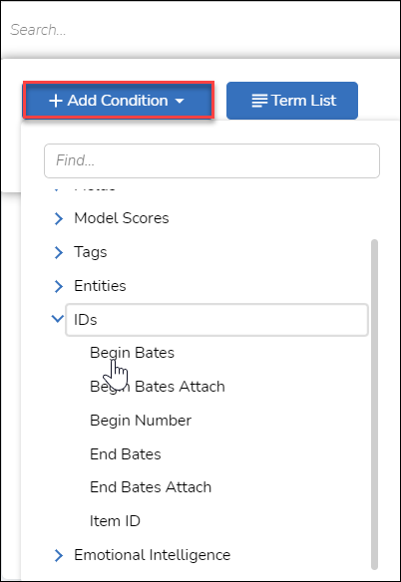Pick the End Bates field
The image size is (401, 582).
pos(125,454)
